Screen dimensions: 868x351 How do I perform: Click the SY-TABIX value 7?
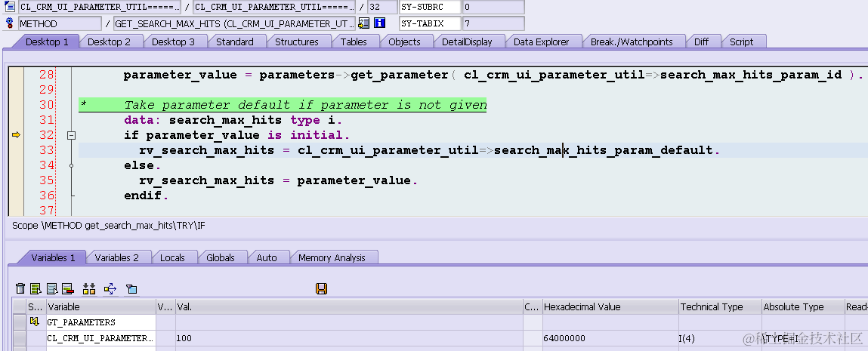coord(493,23)
